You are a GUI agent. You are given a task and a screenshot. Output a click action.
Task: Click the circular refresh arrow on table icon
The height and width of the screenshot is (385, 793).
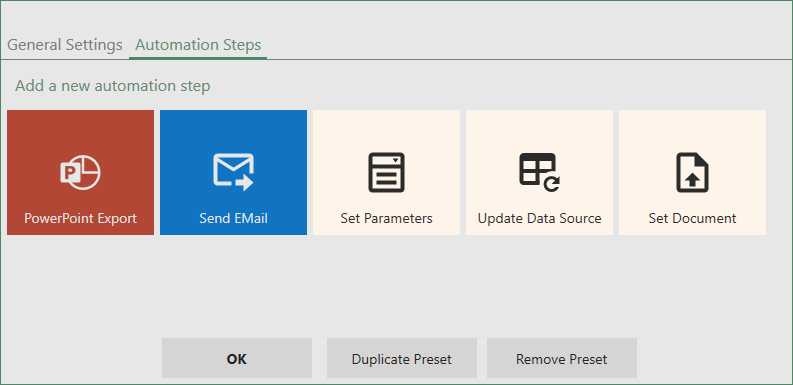551,183
